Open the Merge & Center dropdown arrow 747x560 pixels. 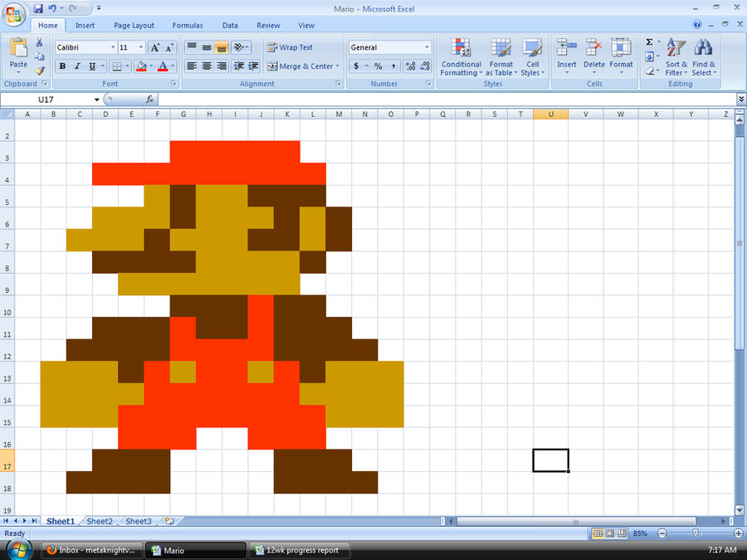click(x=337, y=66)
